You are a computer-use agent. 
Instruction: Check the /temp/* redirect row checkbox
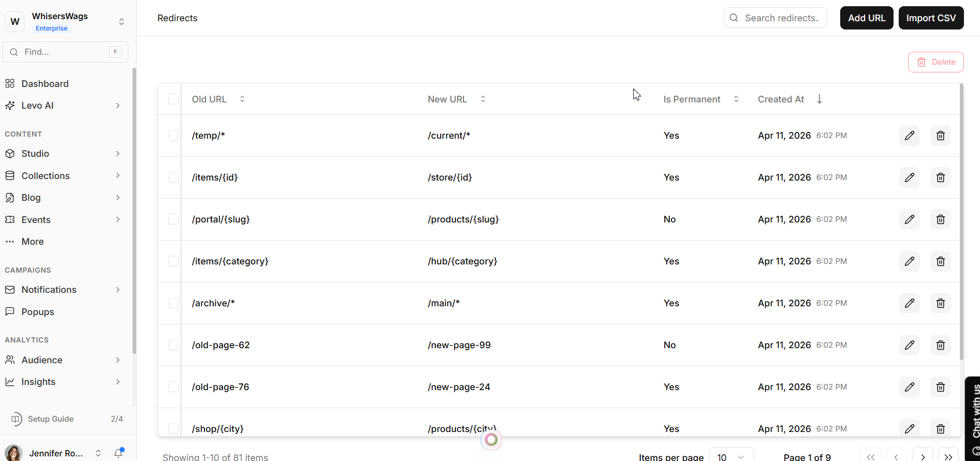(173, 136)
